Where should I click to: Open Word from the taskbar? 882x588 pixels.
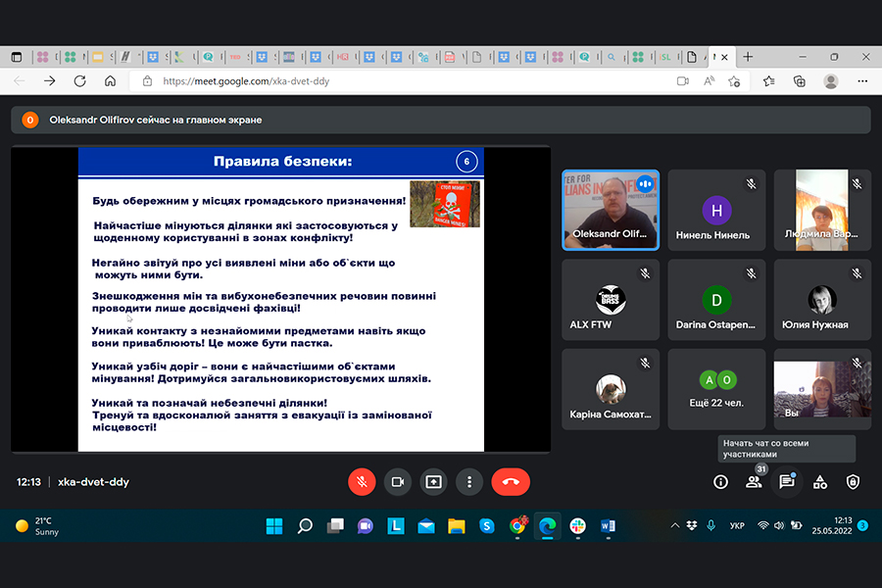coord(608,526)
